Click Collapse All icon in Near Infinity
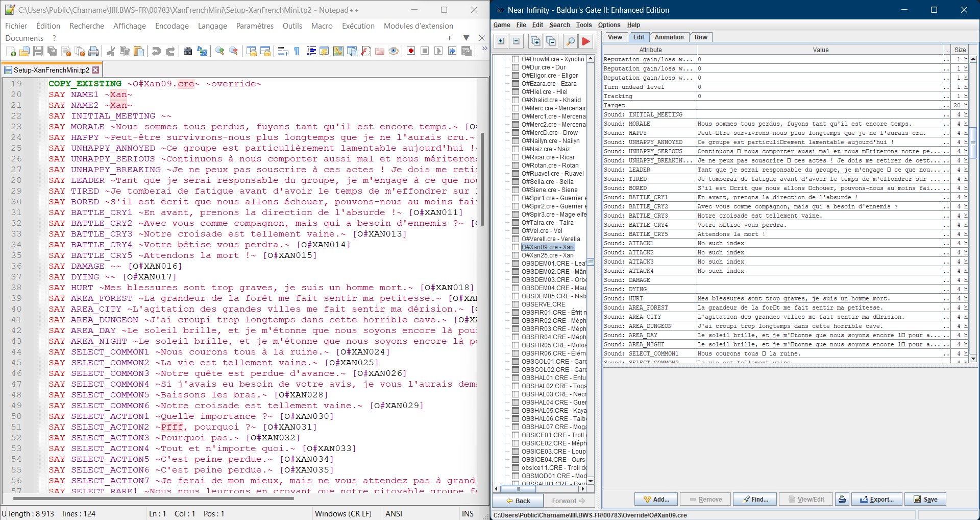The height and width of the screenshot is (520, 980). pyautogui.click(x=551, y=41)
